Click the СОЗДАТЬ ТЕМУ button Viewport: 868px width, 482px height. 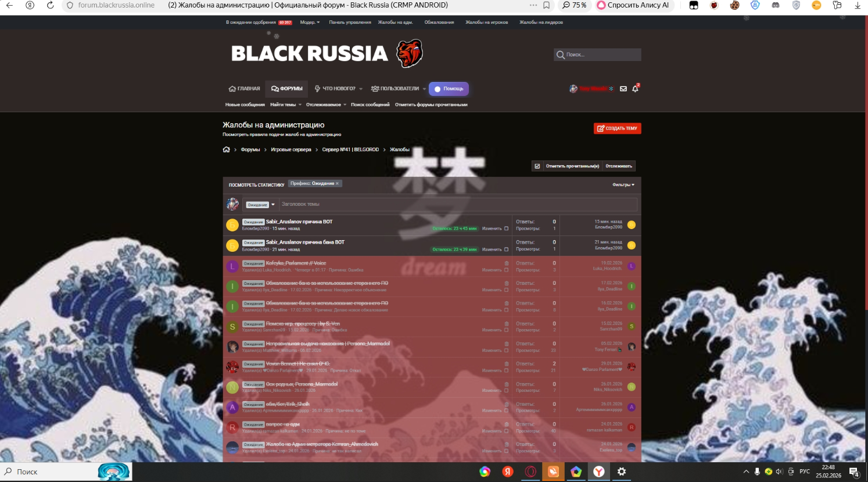click(x=617, y=128)
